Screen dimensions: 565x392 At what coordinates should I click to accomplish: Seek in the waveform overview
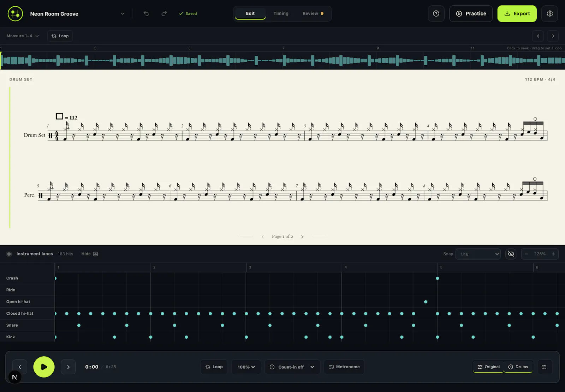[282, 61]
